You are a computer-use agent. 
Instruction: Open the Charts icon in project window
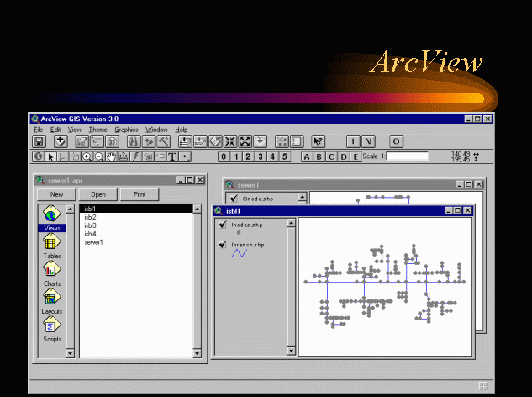pos(51,272)
